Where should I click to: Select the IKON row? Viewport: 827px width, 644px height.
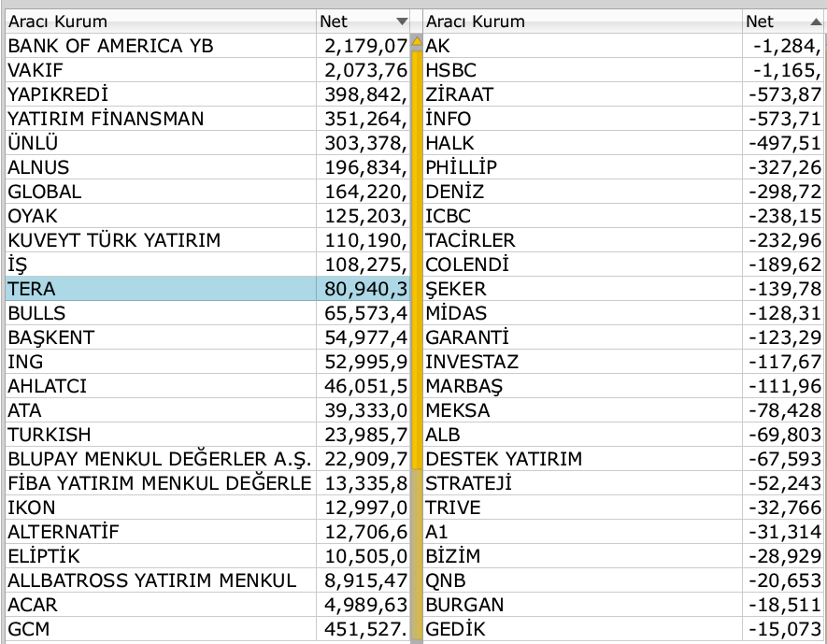[207, 508]
